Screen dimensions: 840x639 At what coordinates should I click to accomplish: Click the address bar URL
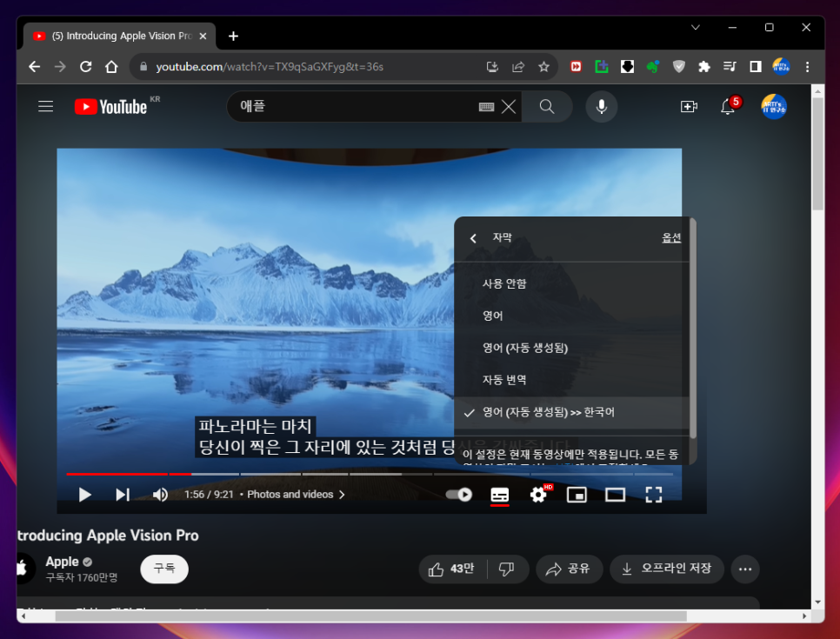[270, 67]
